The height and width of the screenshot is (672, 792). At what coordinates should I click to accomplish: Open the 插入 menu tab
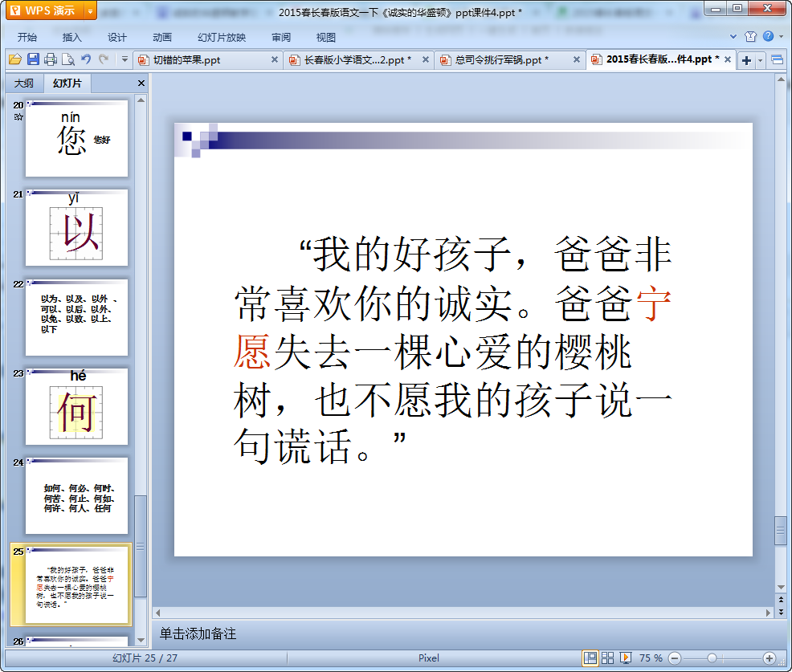click(x=71, y=38)
